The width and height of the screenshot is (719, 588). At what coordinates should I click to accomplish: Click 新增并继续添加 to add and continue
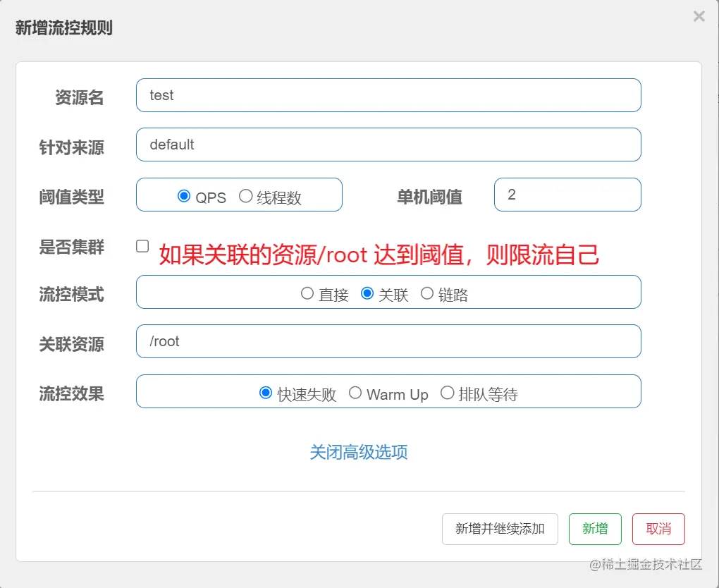[499, 529]
